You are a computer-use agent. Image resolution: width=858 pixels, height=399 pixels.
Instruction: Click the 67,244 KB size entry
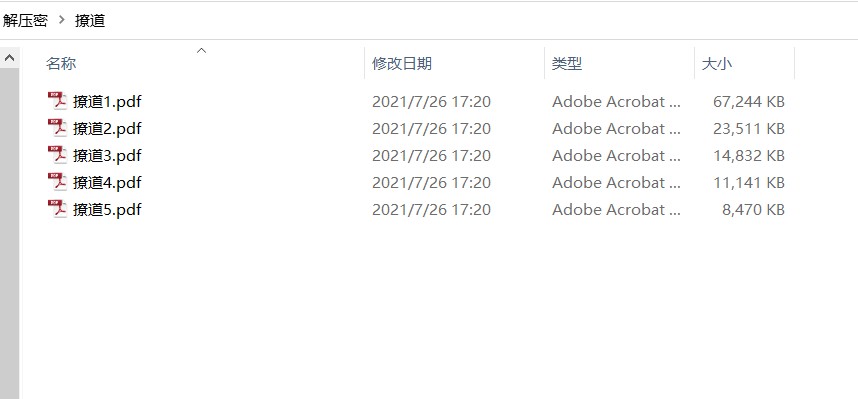click(x=749, y=102)
